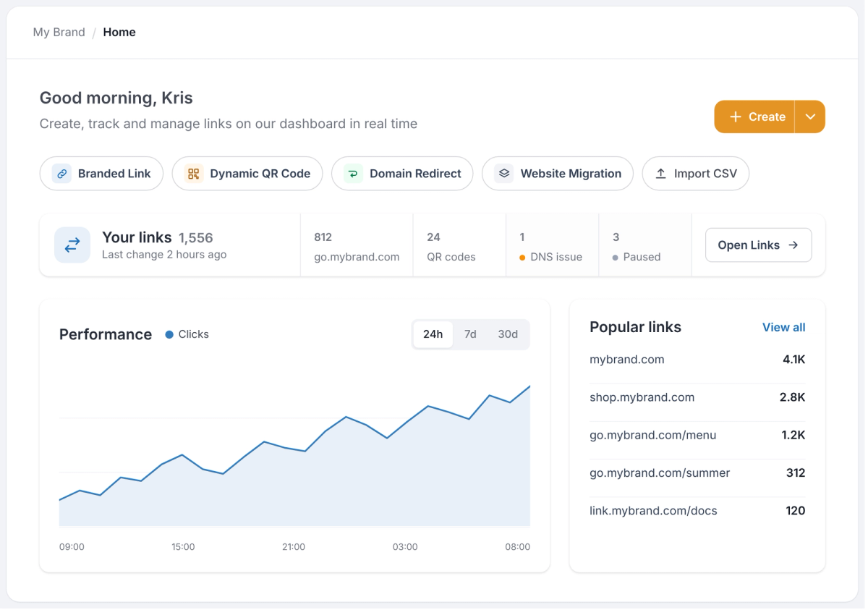Click the Create button
Screen dimensions: 868x610
coord(754,117)
